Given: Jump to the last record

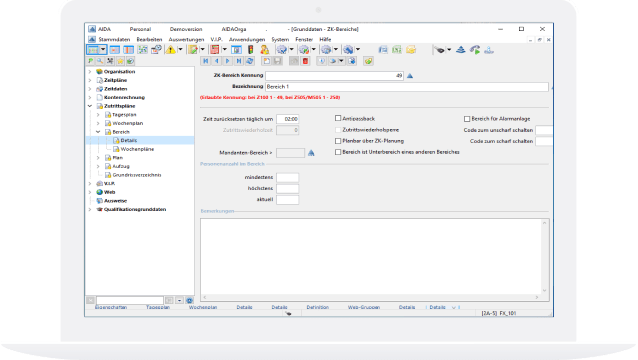Looking at the screenshot, I should pos(238,61).
